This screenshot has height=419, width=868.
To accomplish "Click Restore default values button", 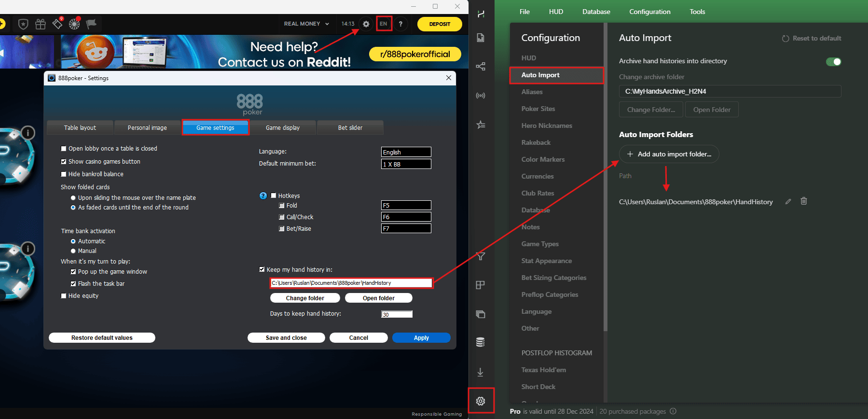I will (x=102, y=337).
